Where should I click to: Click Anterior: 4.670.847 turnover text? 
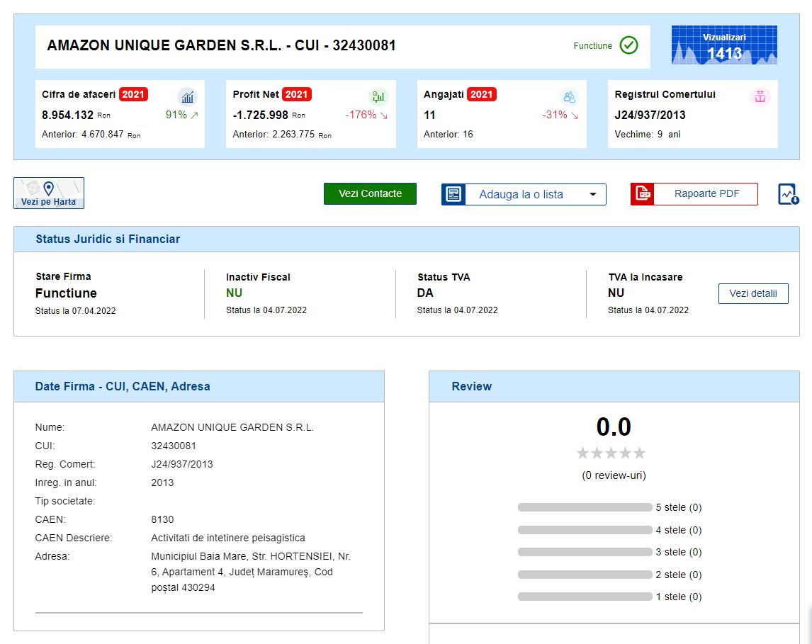pos(91,135)
